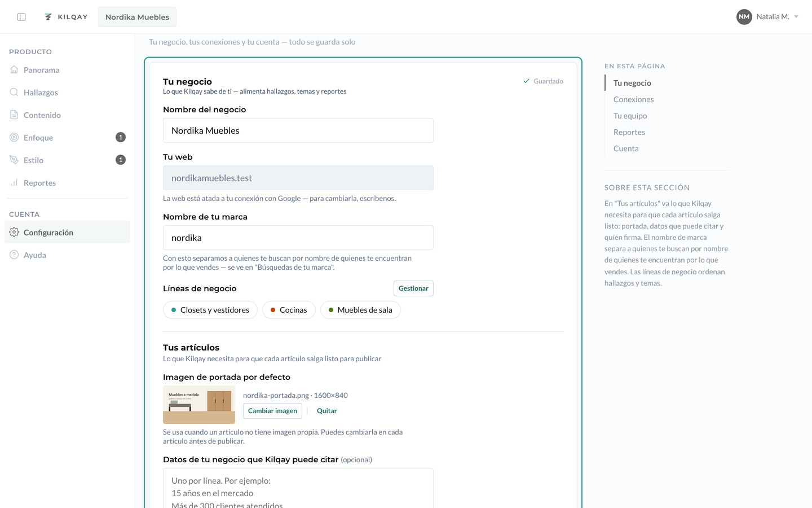This screenshot has height=508, width=812.
Task: Open Contenido via the document icon
Action: pos(14,115)
